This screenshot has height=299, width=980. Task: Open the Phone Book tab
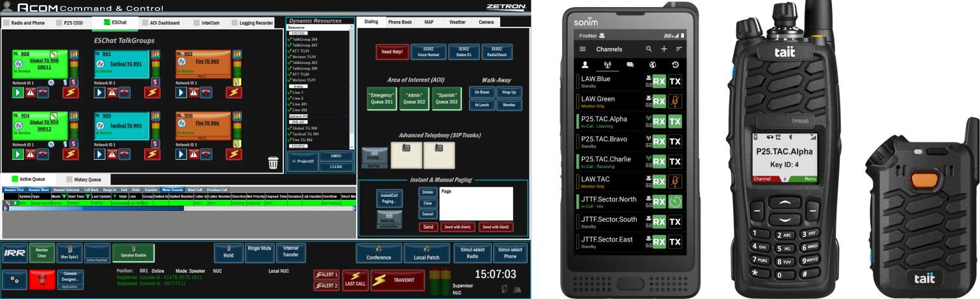click(x=399, y=22)
